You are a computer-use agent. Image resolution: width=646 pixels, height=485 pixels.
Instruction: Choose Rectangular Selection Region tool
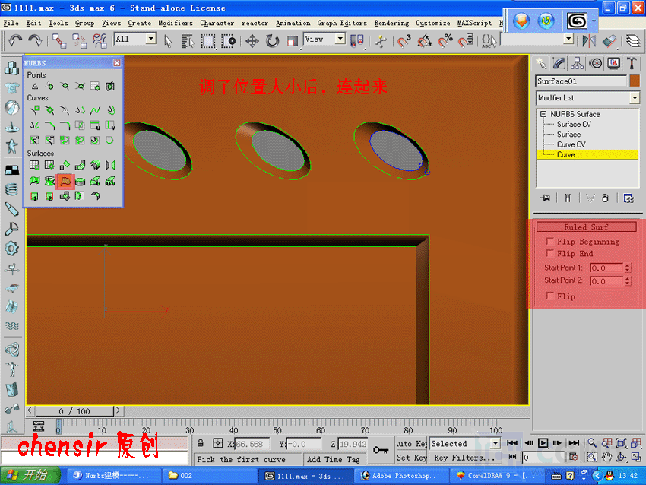(x=208, y=41)
